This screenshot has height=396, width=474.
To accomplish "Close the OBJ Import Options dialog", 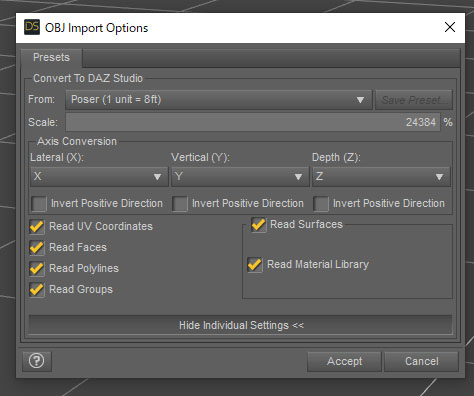I will (450, 27).
